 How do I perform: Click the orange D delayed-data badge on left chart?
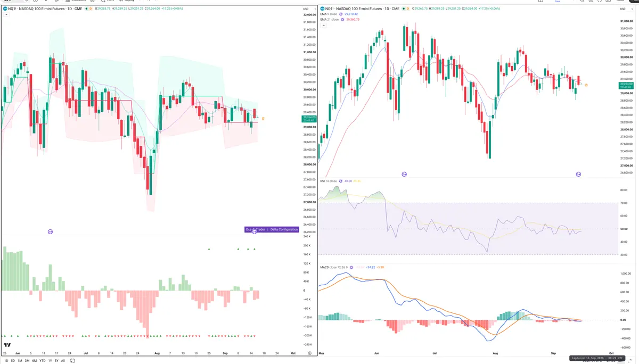pyautogui.click(x=92, y=9)
